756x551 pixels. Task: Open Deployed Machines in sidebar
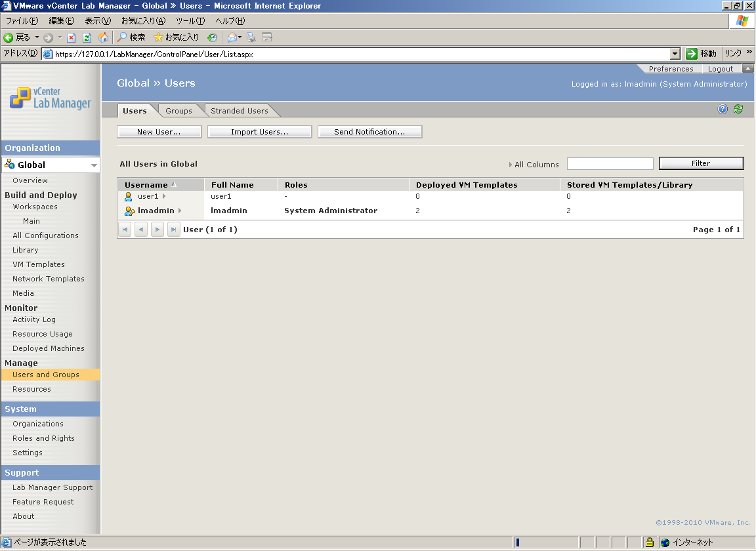coord(48,348)
